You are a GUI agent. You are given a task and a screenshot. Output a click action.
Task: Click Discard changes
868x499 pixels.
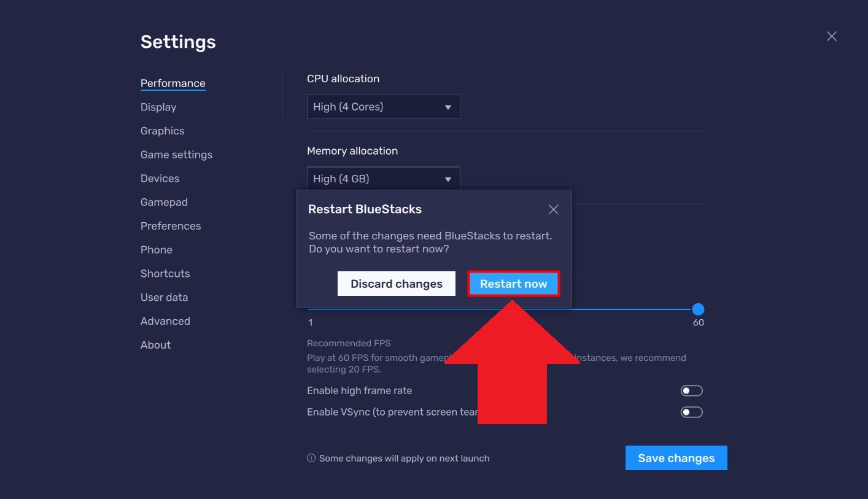point(396,284)
